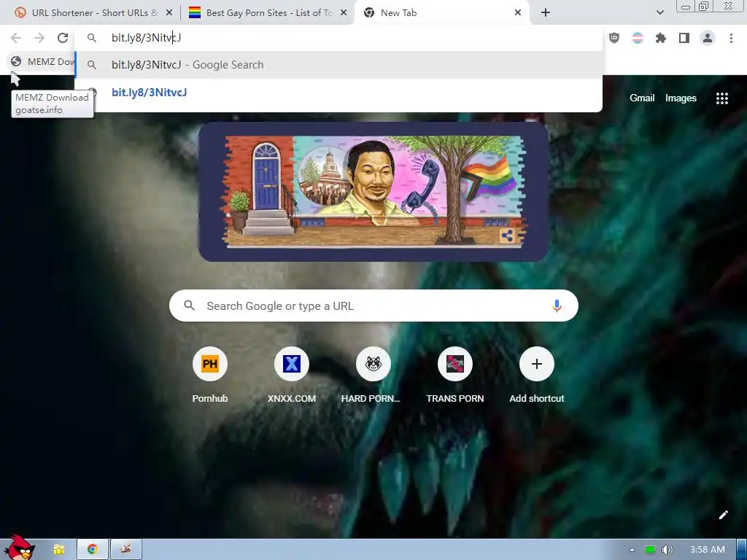
Task: Start voice search with microphone
Action: (557, 306)
